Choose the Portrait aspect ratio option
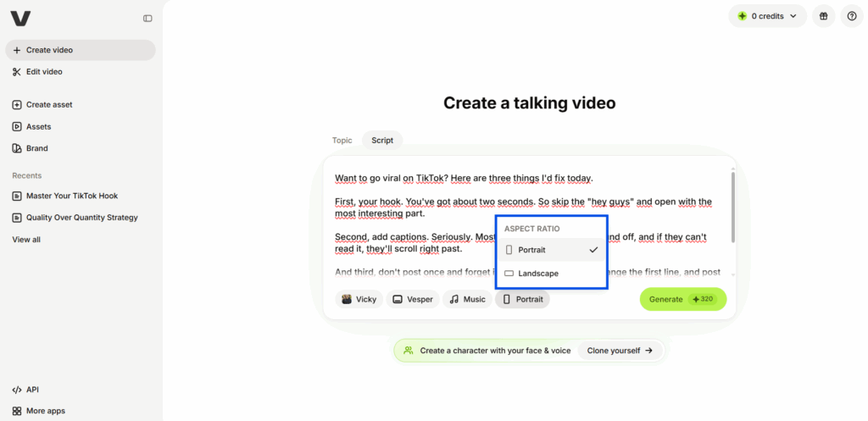 (551, 250)
